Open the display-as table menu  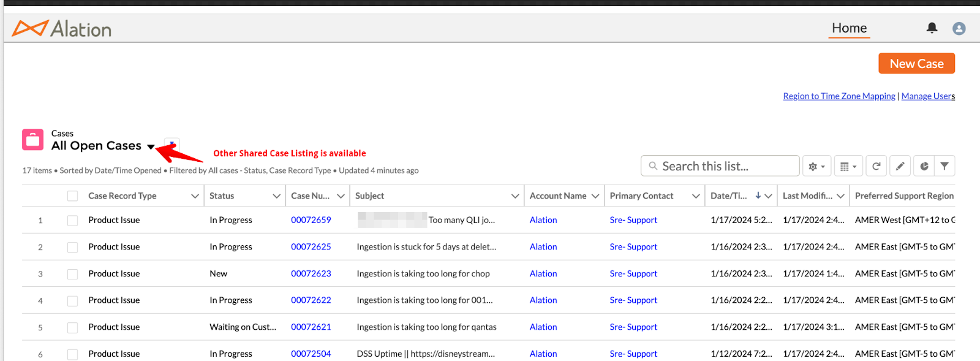[x=848, y=166]
